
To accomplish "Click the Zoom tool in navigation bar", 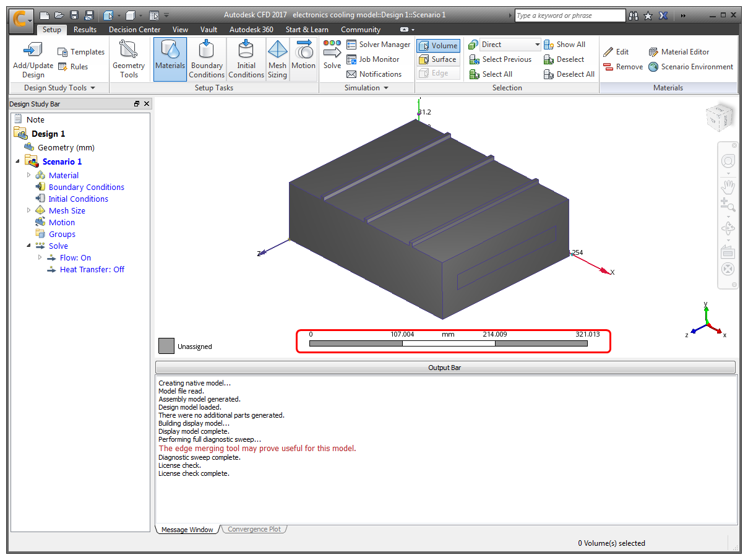I will [x=728, y=206].
